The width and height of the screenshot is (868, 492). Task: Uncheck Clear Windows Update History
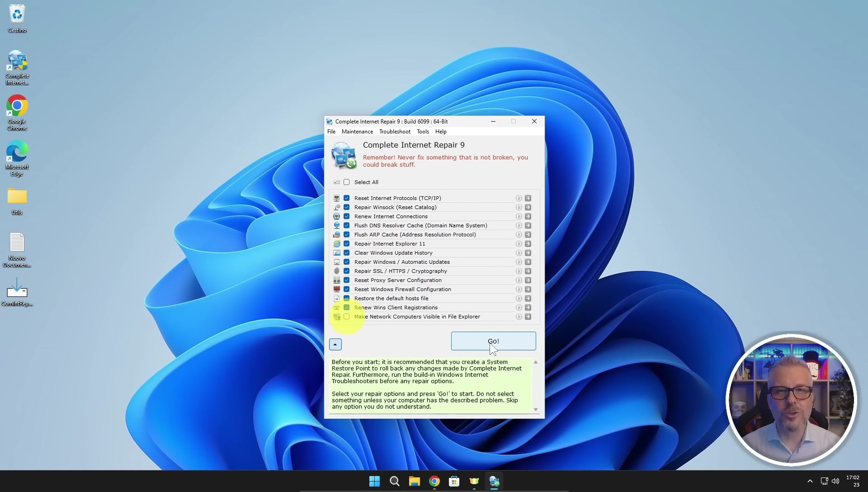[346, 253]
